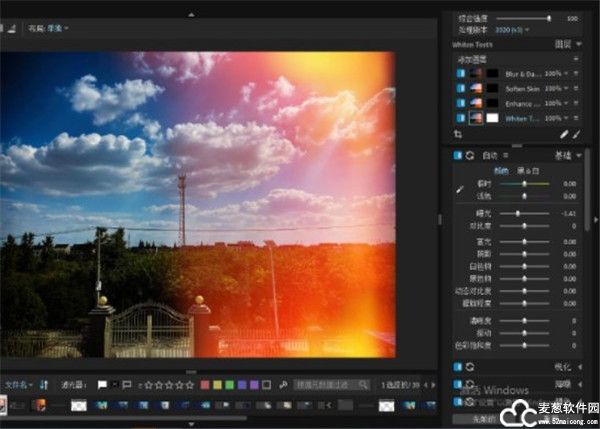Reset the basic adjustments panel with the circular arrow

point(470,156)
